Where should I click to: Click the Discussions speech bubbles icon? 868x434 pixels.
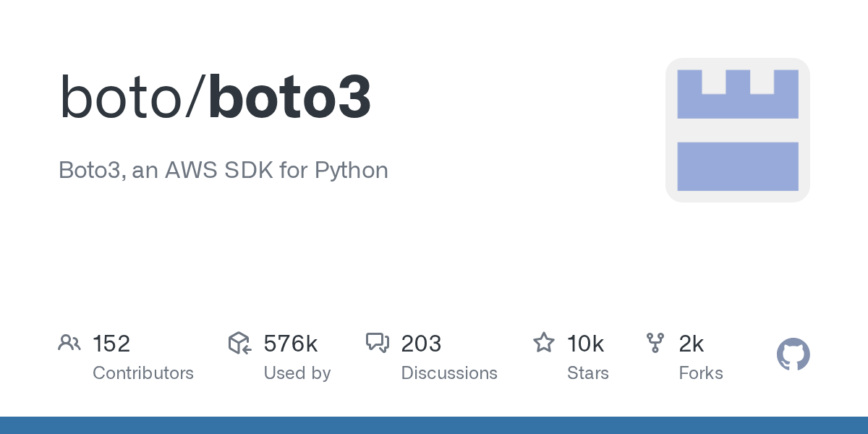tap(378, 343)
